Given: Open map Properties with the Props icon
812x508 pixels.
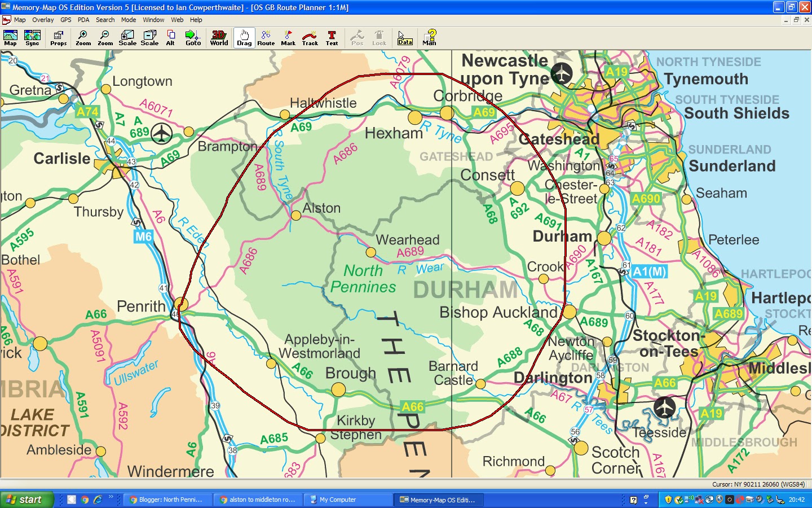Looking at the screenshot, I should pyautogui.click(x=58, y=37).
